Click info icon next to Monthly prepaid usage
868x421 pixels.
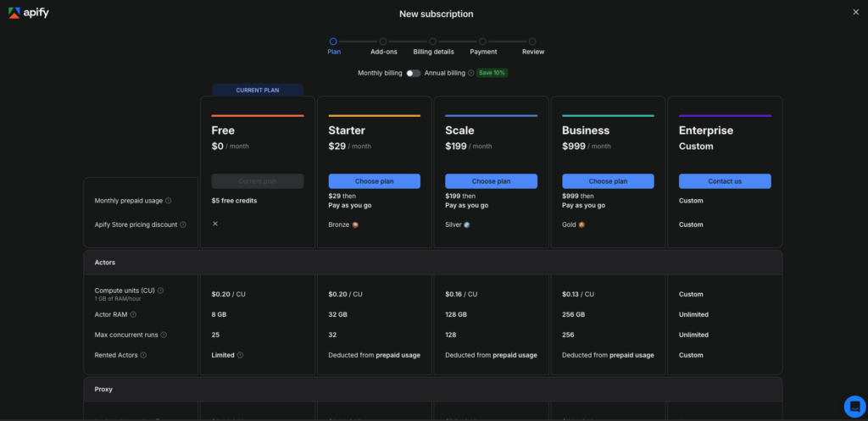click(x=169, y=201)
